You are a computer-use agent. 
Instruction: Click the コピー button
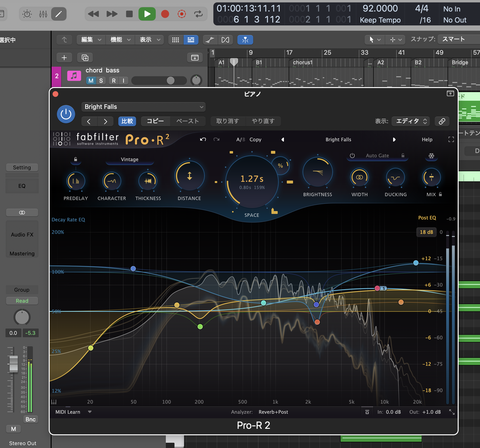click(x=155, y=121)
